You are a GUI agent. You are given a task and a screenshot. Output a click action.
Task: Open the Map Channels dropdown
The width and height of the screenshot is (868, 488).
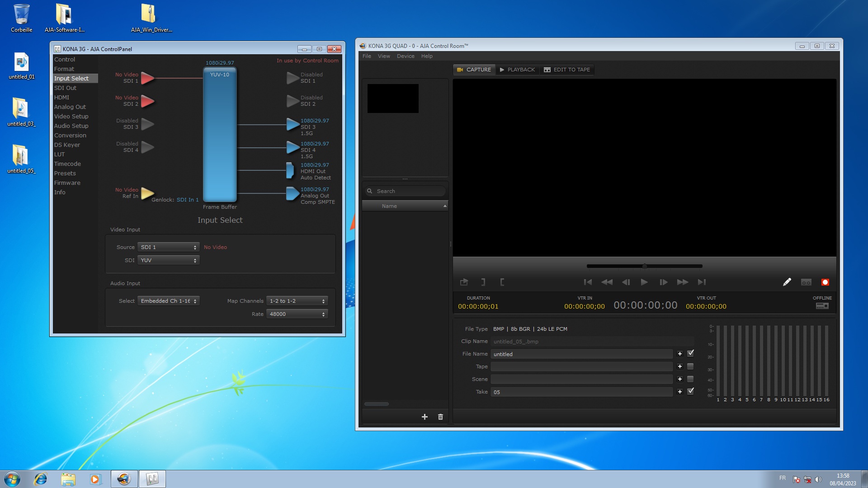pos(297,301)
